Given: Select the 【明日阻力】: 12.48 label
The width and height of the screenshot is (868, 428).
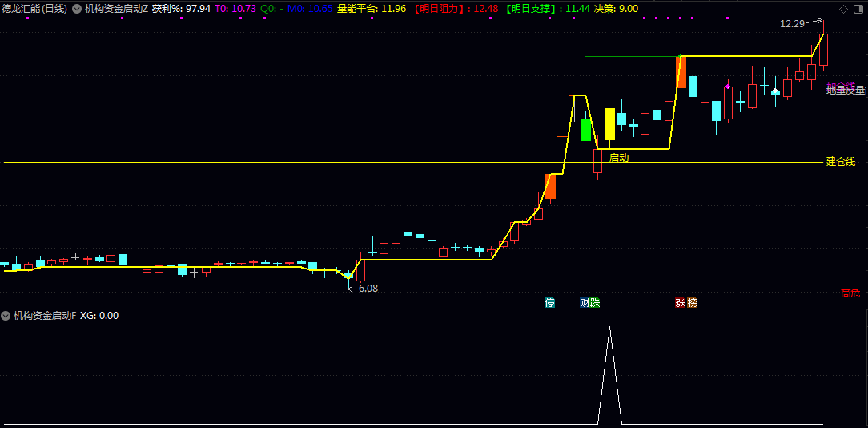Looking at the screenshot, I should click(x=456, y=8).
